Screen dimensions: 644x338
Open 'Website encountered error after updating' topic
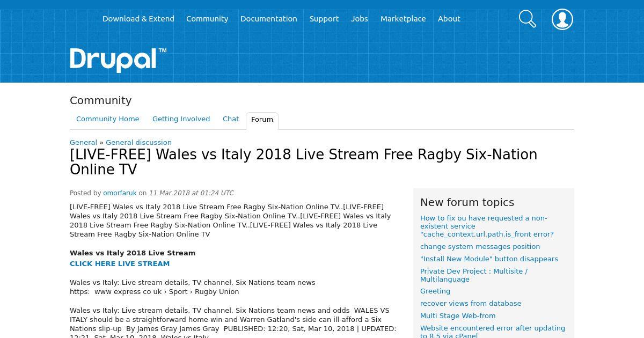pos(493,332)
